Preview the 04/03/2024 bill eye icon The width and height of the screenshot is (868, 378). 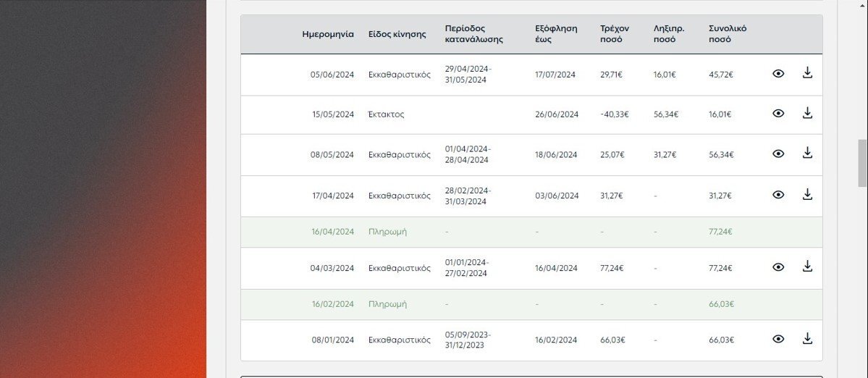(778, 267)
